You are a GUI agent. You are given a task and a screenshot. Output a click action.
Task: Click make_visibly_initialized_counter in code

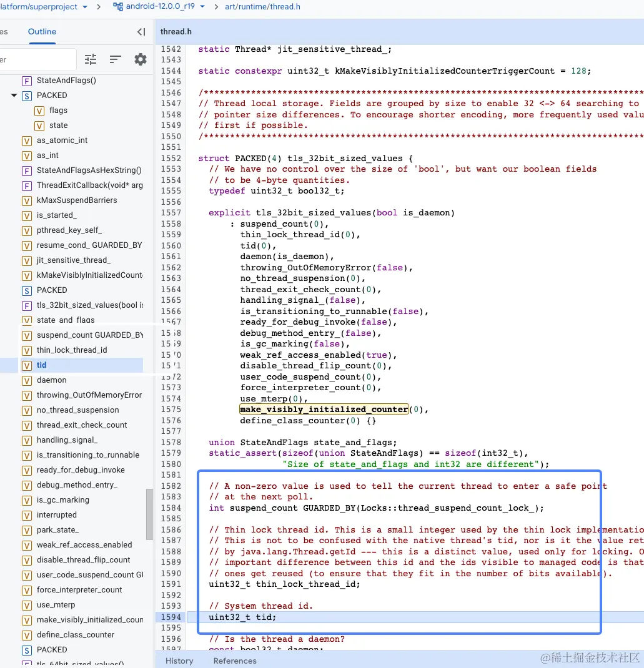pos(324,410)
